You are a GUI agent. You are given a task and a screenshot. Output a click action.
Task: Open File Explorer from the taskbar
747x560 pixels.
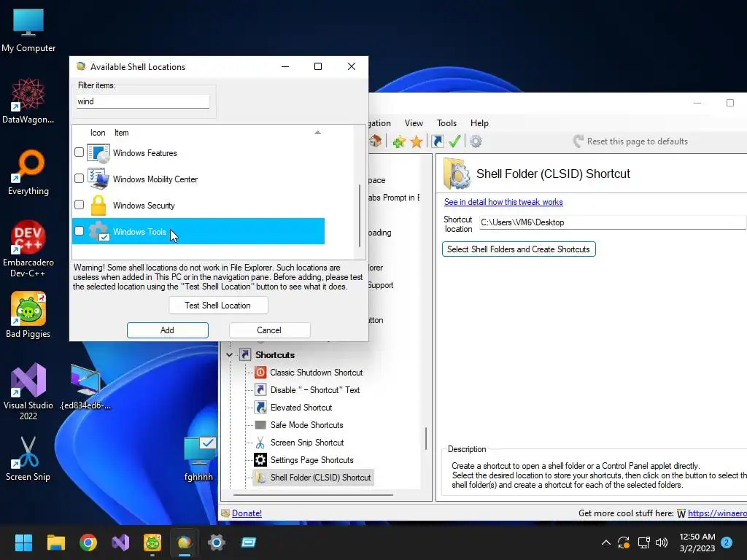pos(55,542)
